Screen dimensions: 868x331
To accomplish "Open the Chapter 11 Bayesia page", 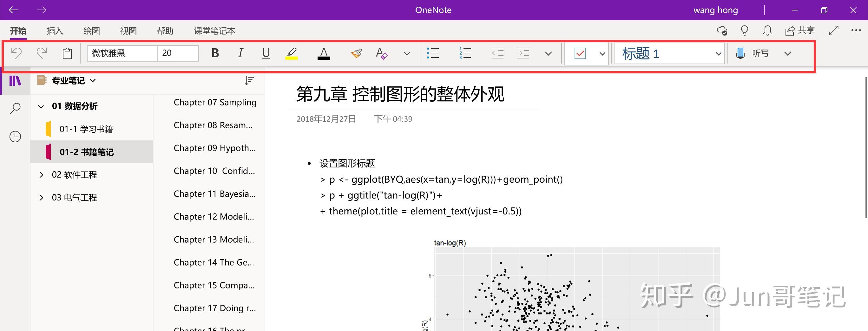I will pos(214,194).
